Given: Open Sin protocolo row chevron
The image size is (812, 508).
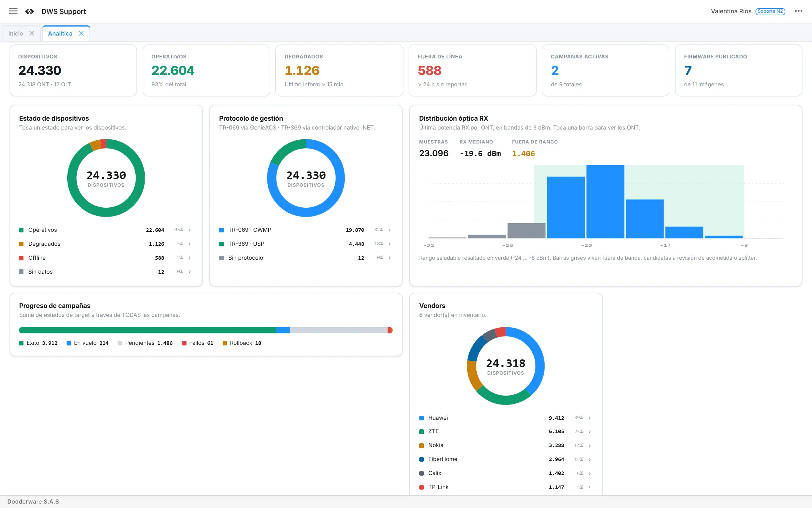Looking at the screenshot, I should (x=390, y=258).
